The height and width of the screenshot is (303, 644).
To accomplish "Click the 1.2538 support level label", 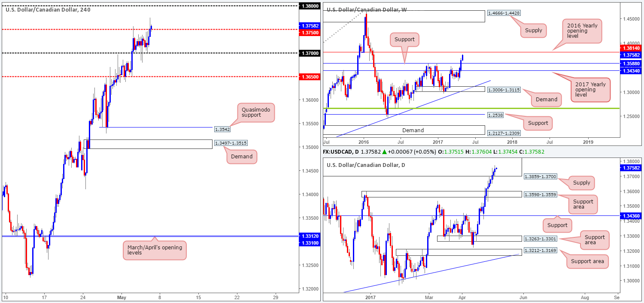I will coord(495,115).
